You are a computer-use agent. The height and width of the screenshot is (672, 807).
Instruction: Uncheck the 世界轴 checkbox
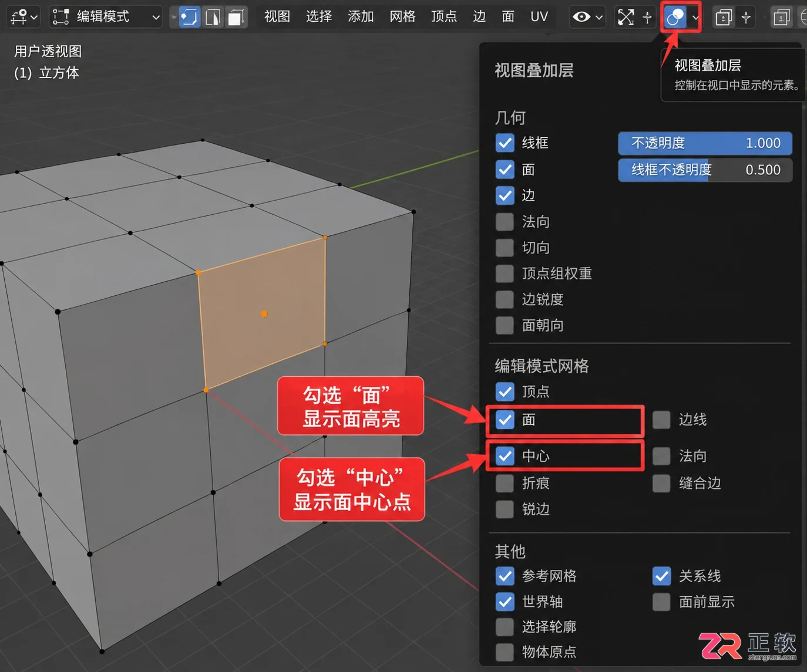point(505,602)
